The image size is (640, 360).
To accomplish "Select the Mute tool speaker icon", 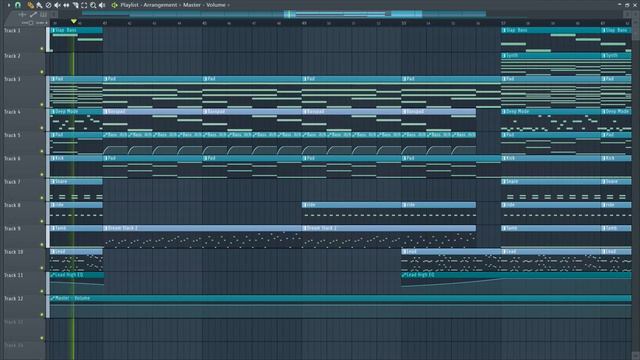I will point(57,5).
